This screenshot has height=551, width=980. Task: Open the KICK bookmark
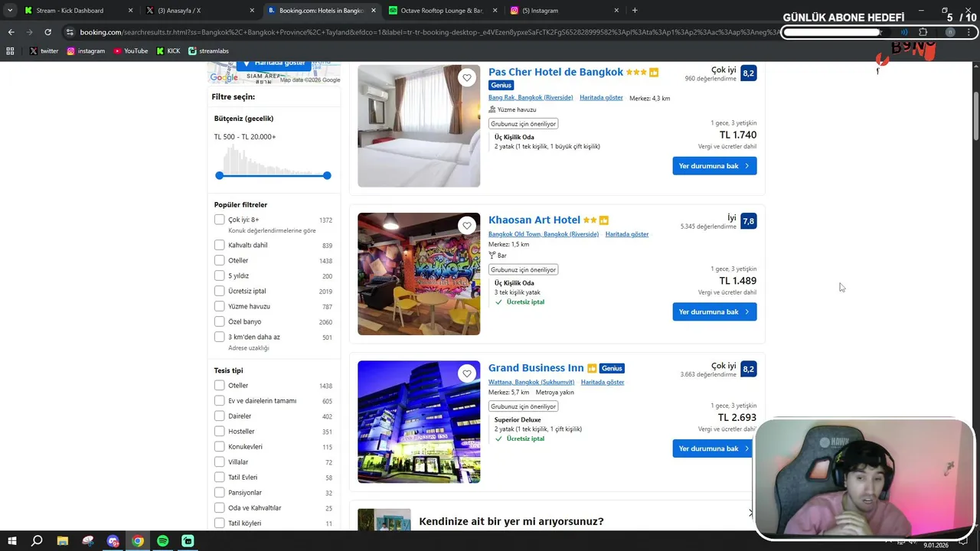pyautogui.click(x=168, y=51)
